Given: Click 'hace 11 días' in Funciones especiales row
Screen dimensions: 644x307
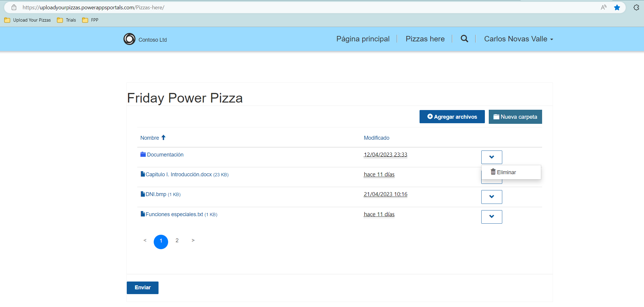Looking at the screenshot, I should click(379, 214).
